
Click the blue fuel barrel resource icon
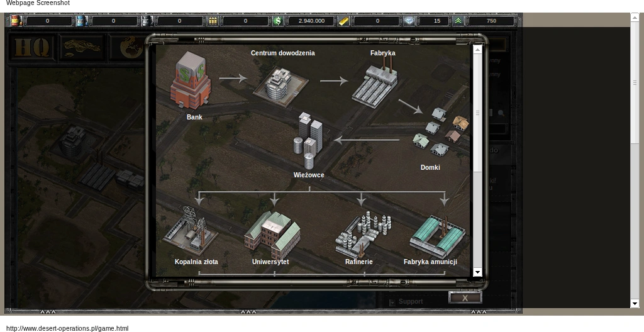point(82,21)
